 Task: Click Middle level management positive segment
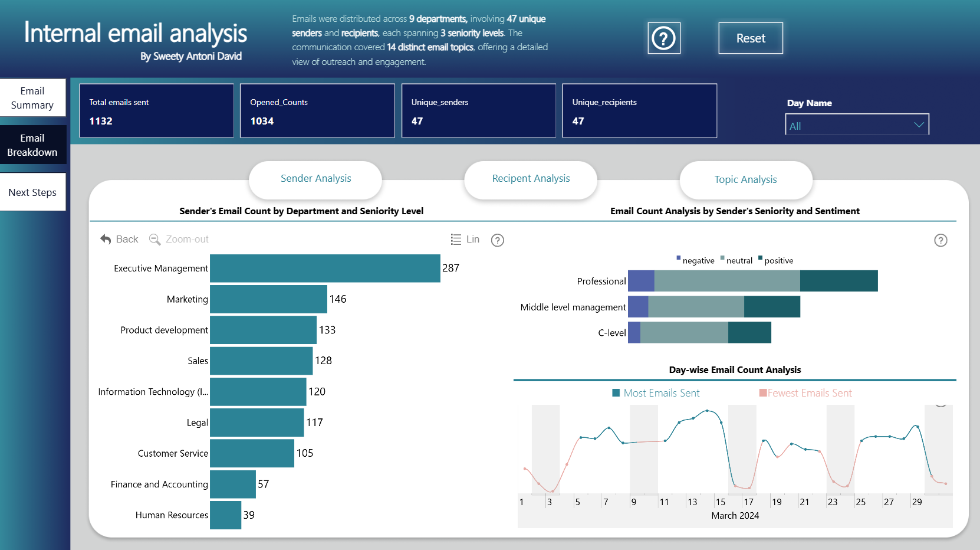[x=772, y=307]
